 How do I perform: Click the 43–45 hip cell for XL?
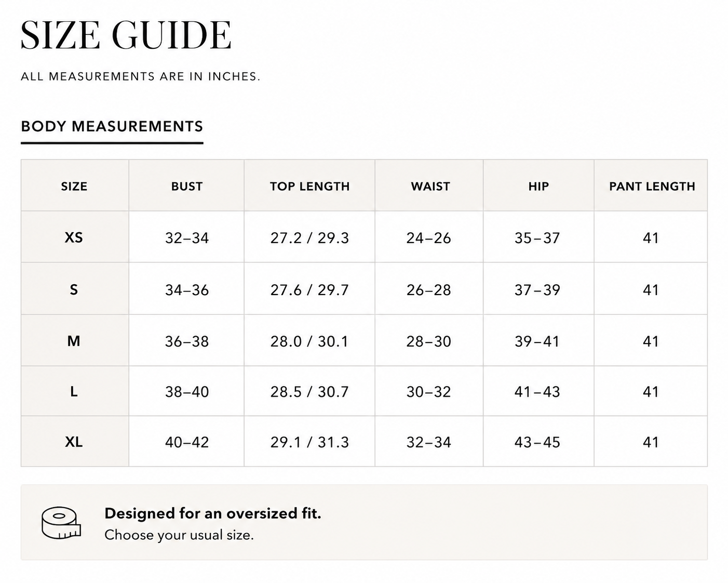click(537, 442)
